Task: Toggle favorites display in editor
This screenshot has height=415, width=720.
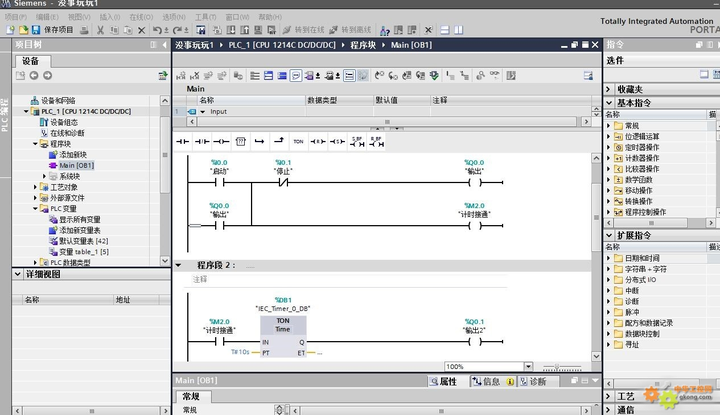Action: [x=349, y=76]
